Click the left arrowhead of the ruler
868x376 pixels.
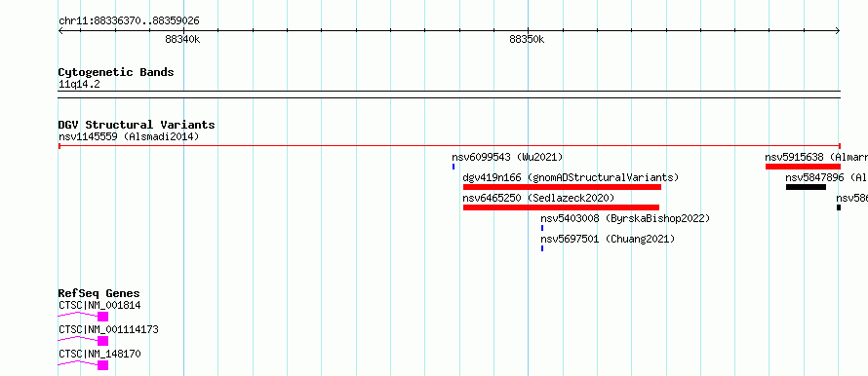[60, 31]
